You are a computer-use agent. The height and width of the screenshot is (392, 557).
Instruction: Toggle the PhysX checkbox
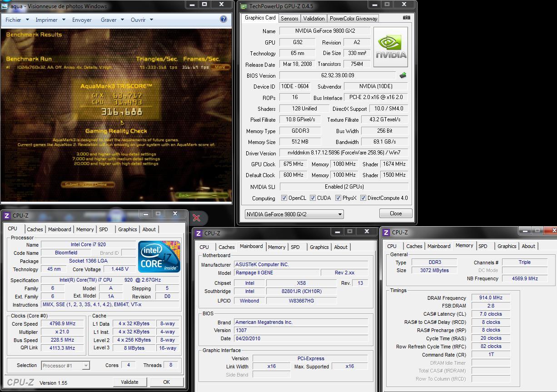338,198
